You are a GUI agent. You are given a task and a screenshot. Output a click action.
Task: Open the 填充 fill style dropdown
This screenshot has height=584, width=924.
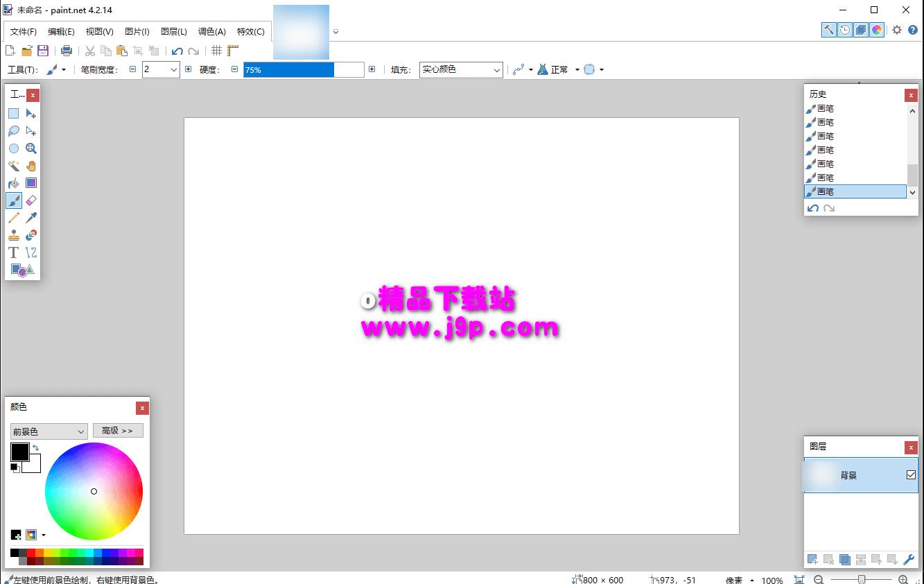click(461, 69)
